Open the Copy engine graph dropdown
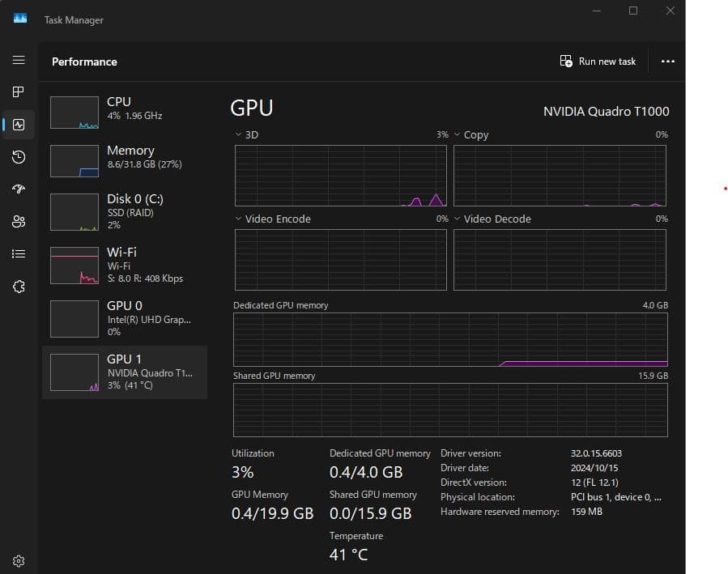The height and width of the screenshot is (574, 728). click(457, 134)
